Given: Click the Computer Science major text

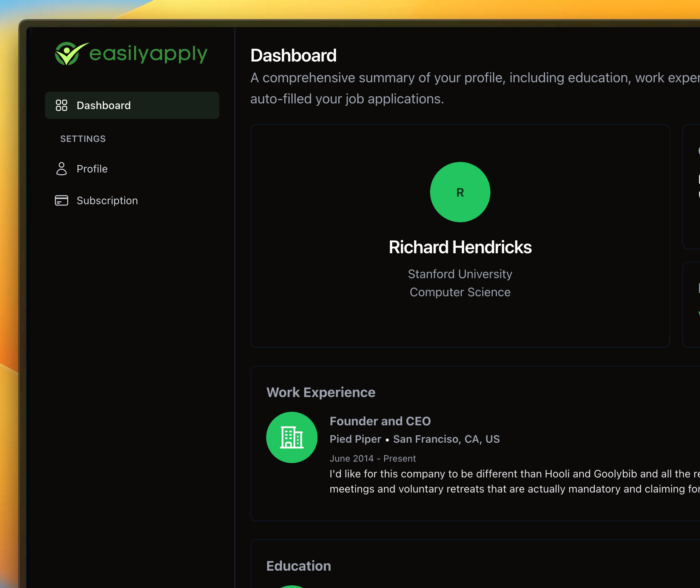Looking at the screenshot, I should [460, 292].
